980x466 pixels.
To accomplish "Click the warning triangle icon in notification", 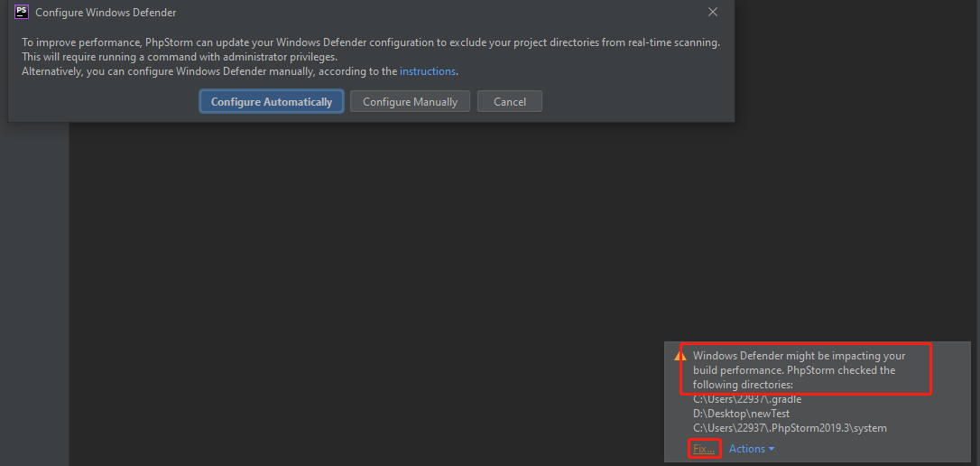I will pos(680,355).
